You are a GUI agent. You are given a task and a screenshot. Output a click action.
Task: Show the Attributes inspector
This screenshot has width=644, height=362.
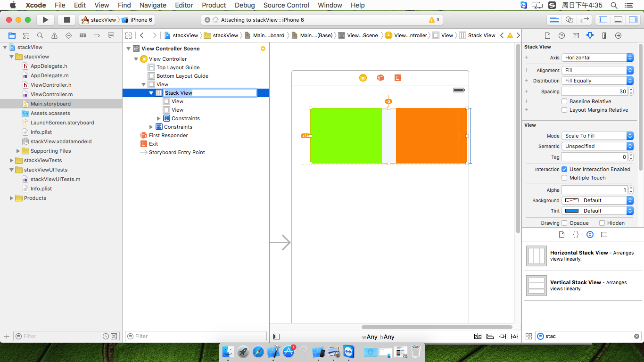coord(590,35)
